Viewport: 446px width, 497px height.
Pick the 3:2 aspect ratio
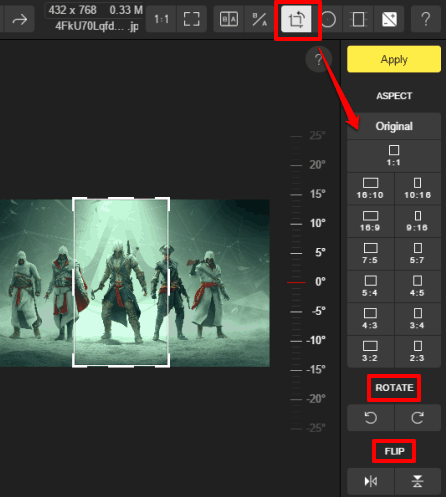click(370, 352)
